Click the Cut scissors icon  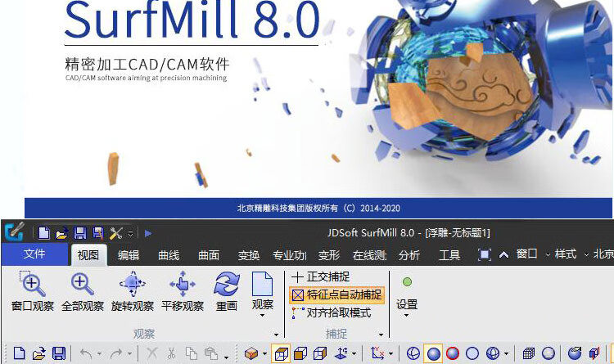click(x=171, y=353)
